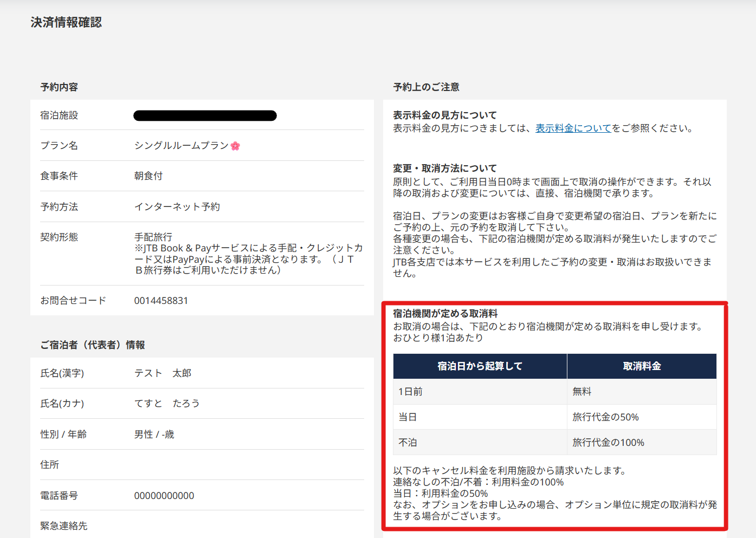The width and height of the screenshot is (756, 538).
Task: Select the 無料 cancellation fee cell
Action: (x=582, y=392)
